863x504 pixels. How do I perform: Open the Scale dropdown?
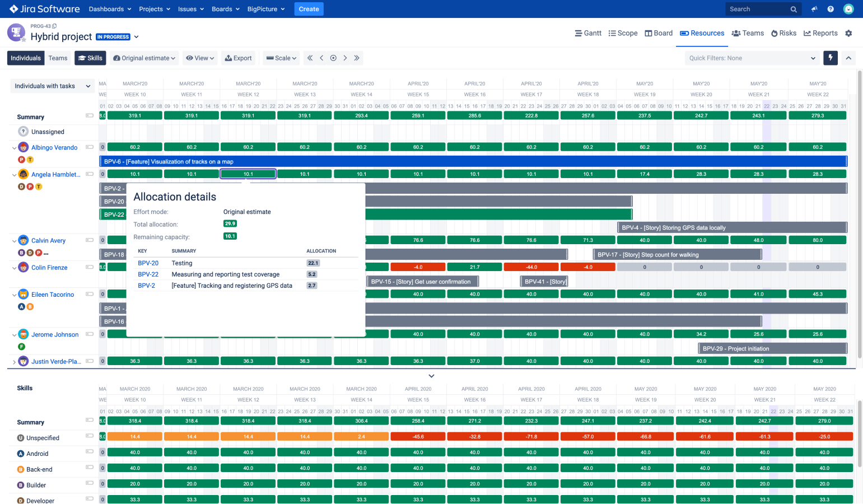[x=281, y=58]
